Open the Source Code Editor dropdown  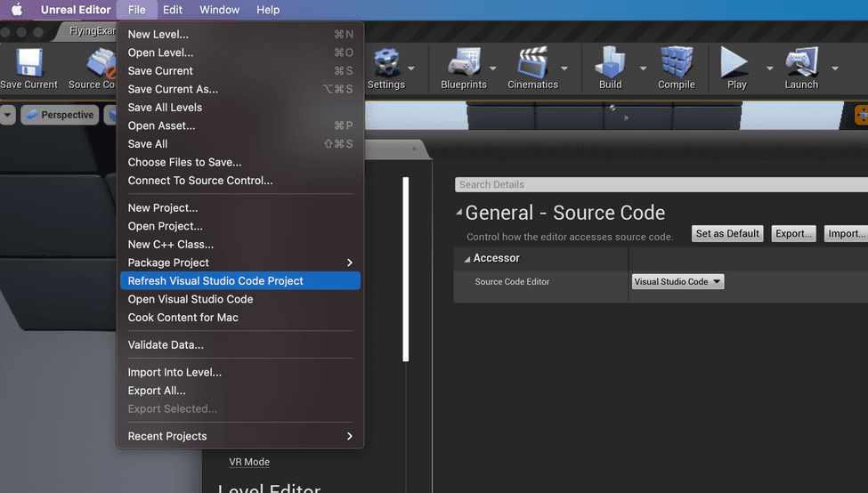tap(677, 281)
